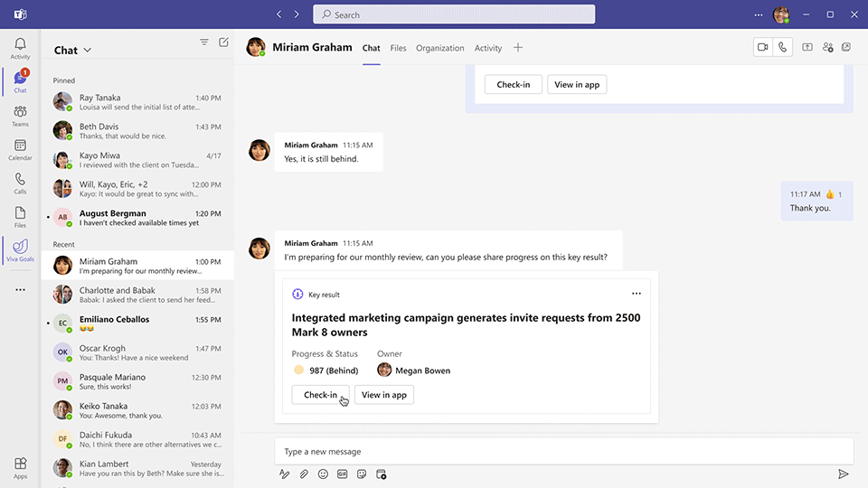Open the emoji picker in compose bar

coord(323,474)
